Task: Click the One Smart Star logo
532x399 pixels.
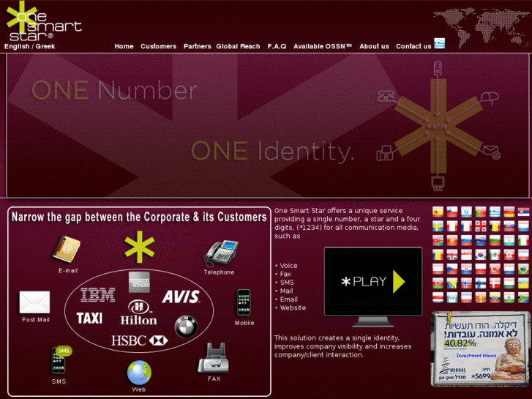Action: click(44, 22)
